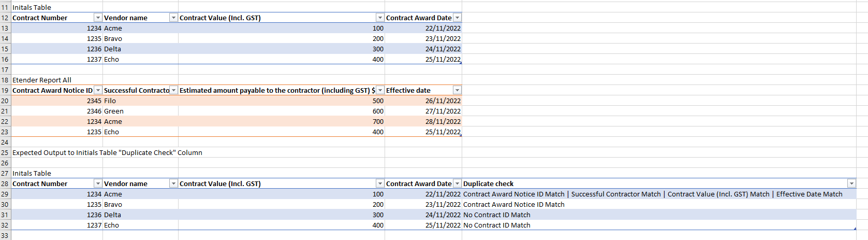Select the 'Initals Table' cell in row 11
Screen dimensions: 868x240
click(x=57, y=7)
